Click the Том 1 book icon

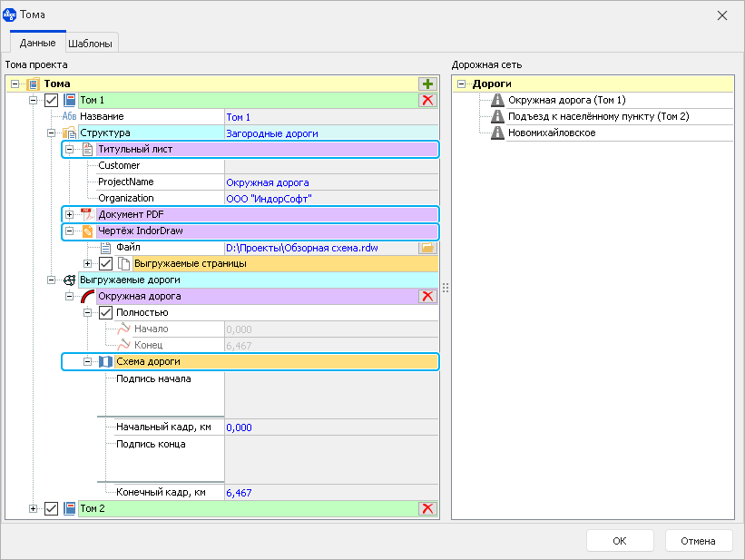point(69,101)
